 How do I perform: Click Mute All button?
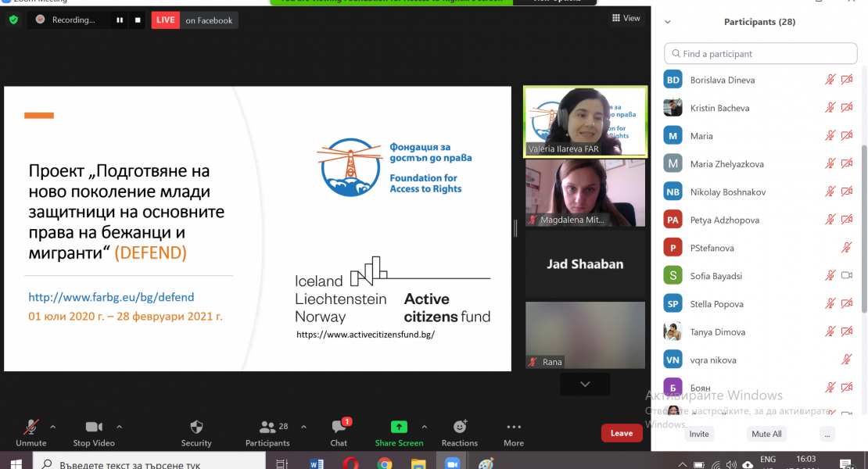[x=766, y=434]
